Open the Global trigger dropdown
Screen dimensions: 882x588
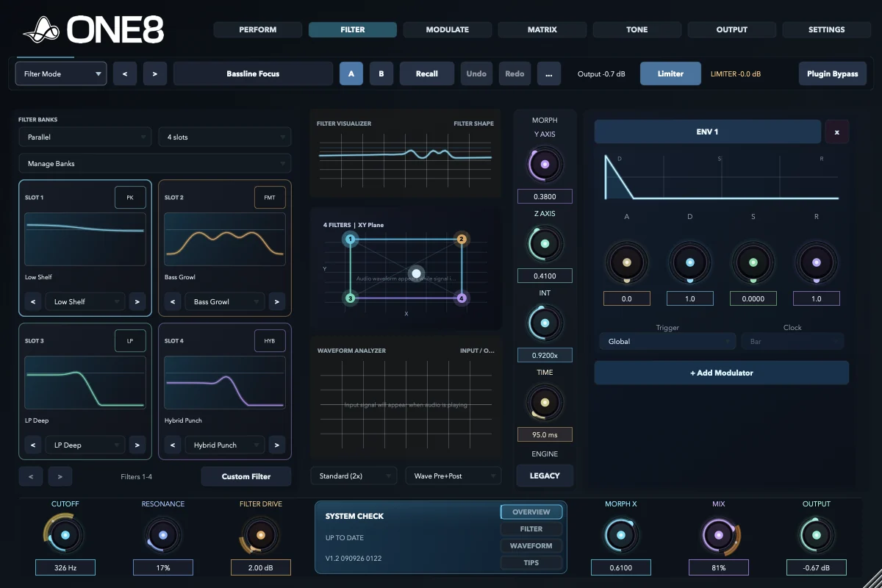click(x=667, y=341)
